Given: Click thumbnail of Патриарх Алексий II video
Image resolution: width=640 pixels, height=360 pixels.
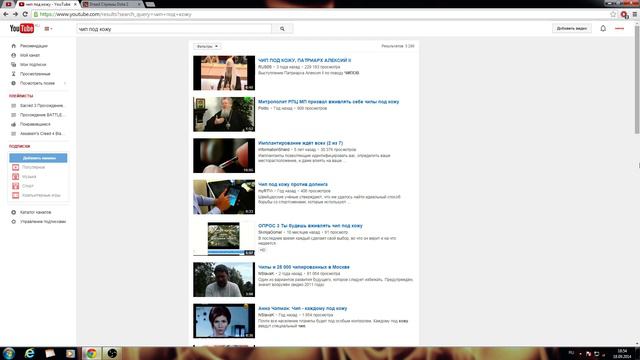Looking at the screenshot, I should pos(224,73).
